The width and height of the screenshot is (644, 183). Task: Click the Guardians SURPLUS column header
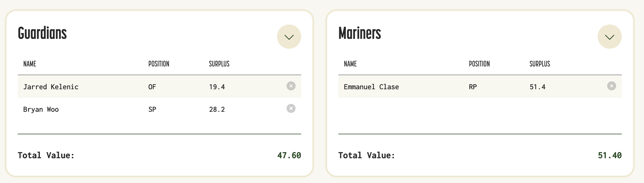(219, 64)
